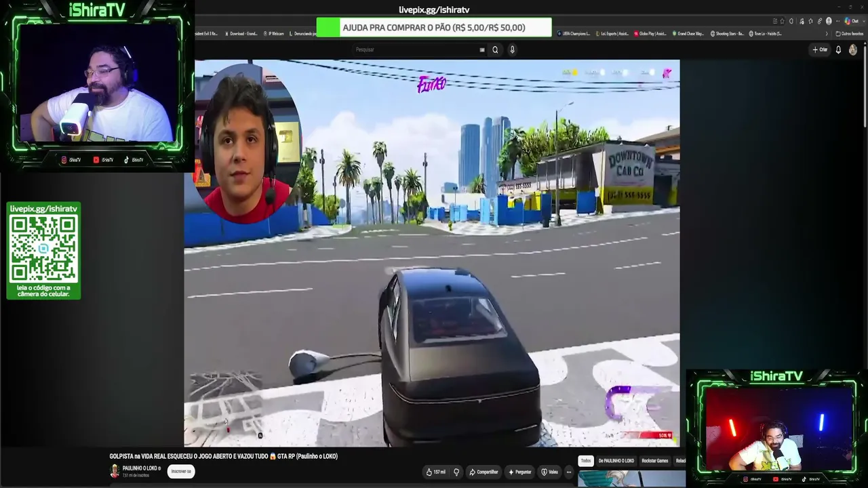
Task: Open the Copilot Chat button
Action: tap(851, 21)
